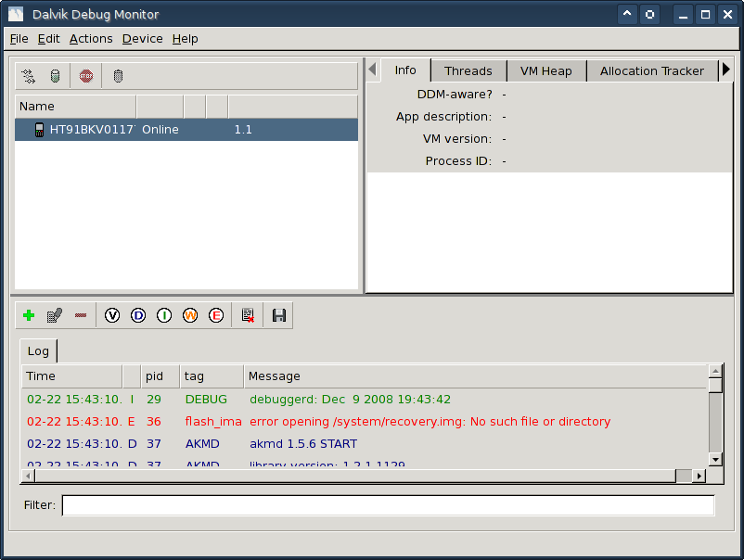Click the green plus add-filter icon

click(29, 315)
